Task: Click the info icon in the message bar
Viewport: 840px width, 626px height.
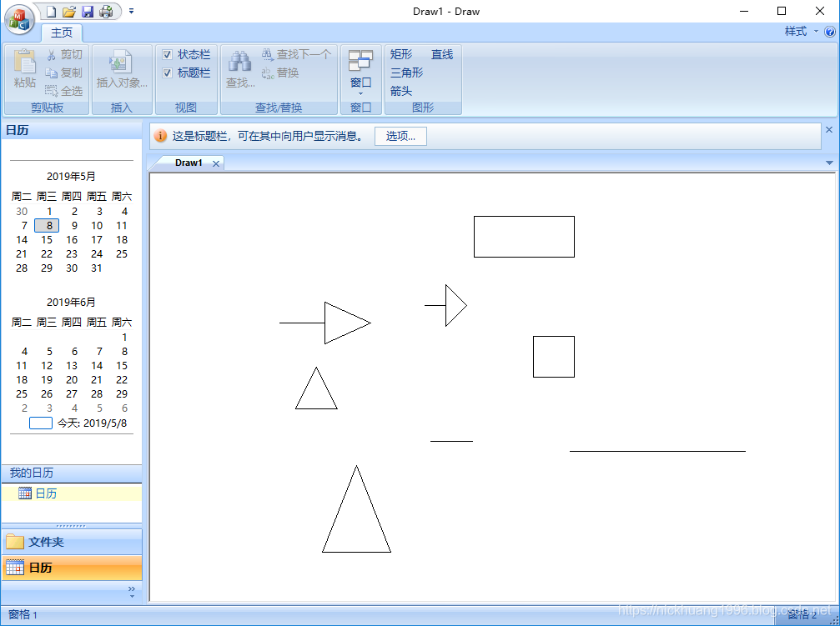Action: (160, 136)
